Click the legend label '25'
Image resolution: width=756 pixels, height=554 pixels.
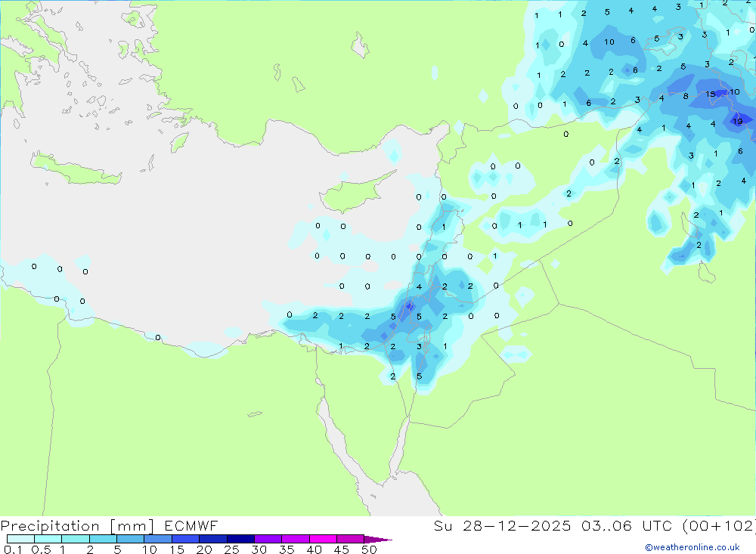[231, 549]
